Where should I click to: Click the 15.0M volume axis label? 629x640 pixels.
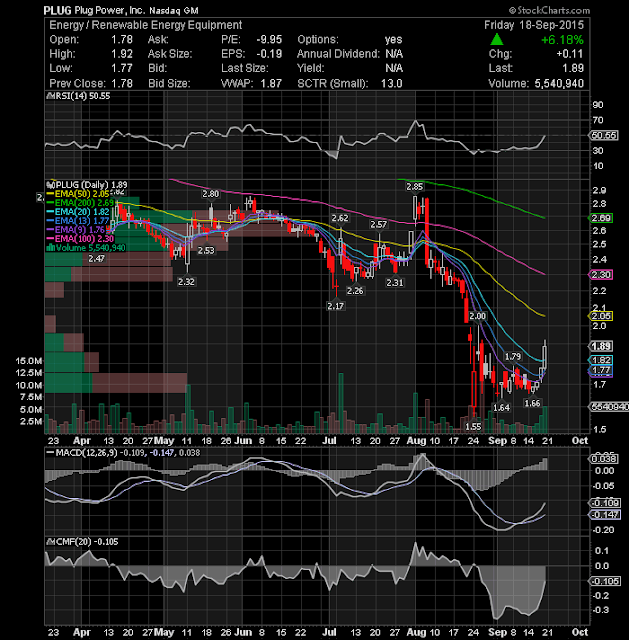29,361
